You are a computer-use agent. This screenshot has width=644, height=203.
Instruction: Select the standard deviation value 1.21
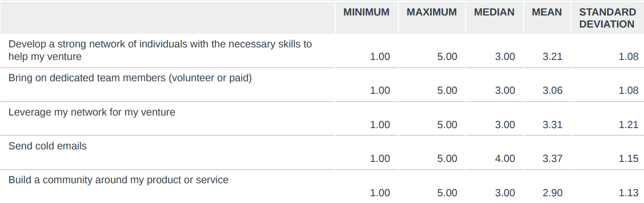(629, 125)
